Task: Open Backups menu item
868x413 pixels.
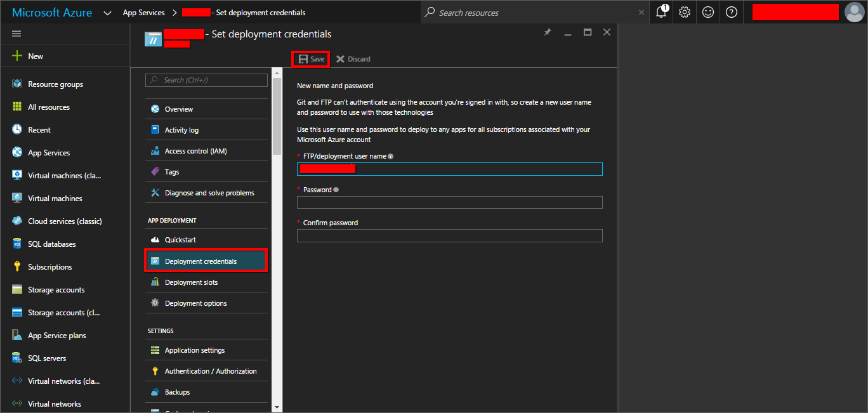Action: tap(206, 392)
